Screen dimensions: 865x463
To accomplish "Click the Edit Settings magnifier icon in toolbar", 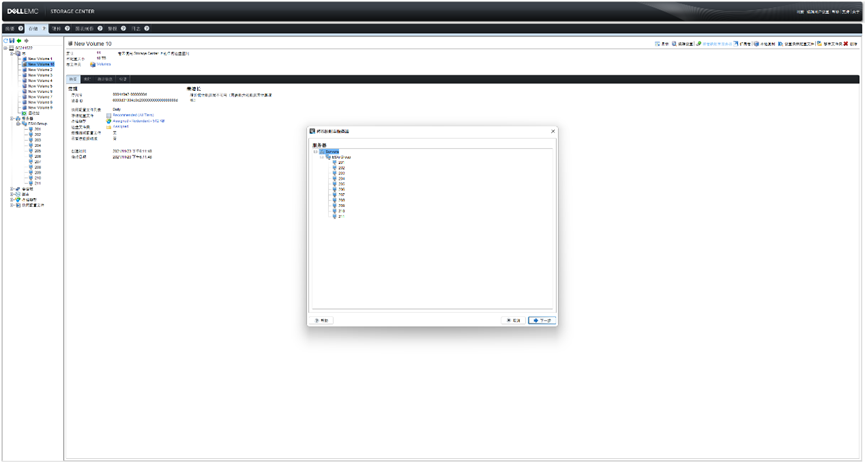I will (674, 44).
